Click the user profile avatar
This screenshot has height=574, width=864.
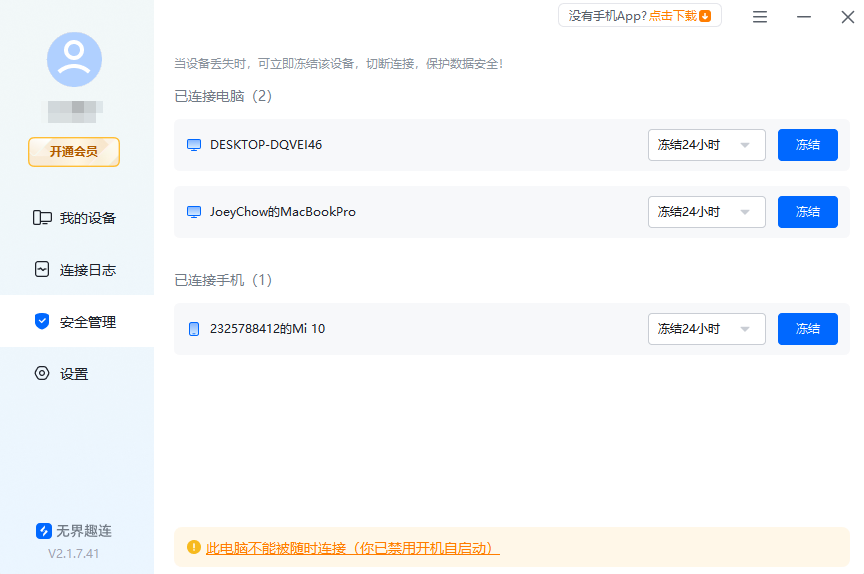pyautogui.click(x=74, y=60)
